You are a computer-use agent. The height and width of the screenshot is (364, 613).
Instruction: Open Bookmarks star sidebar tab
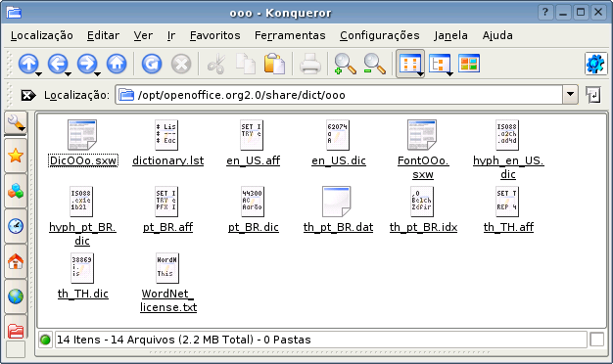click(x=16, y=156)
